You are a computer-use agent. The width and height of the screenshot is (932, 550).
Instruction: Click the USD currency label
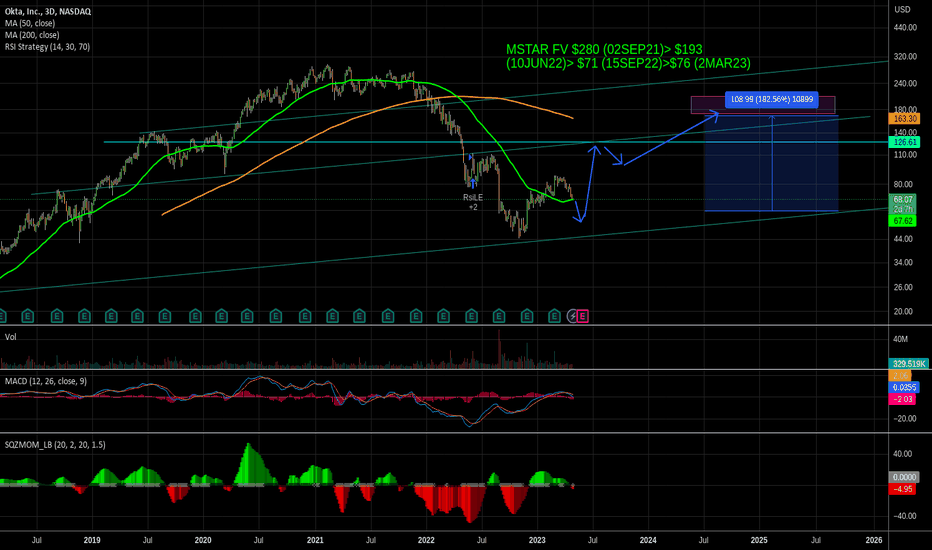click(x=902, y=10)
